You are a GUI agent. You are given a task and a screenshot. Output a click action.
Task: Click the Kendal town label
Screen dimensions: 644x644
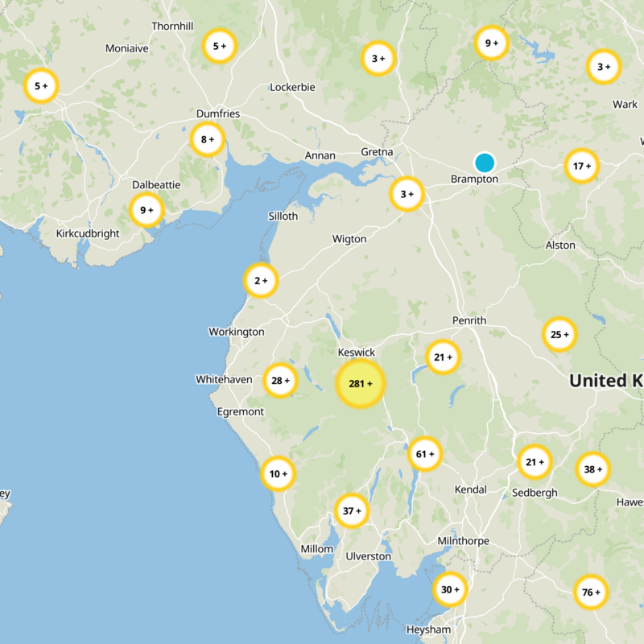[x=470, y=489]
